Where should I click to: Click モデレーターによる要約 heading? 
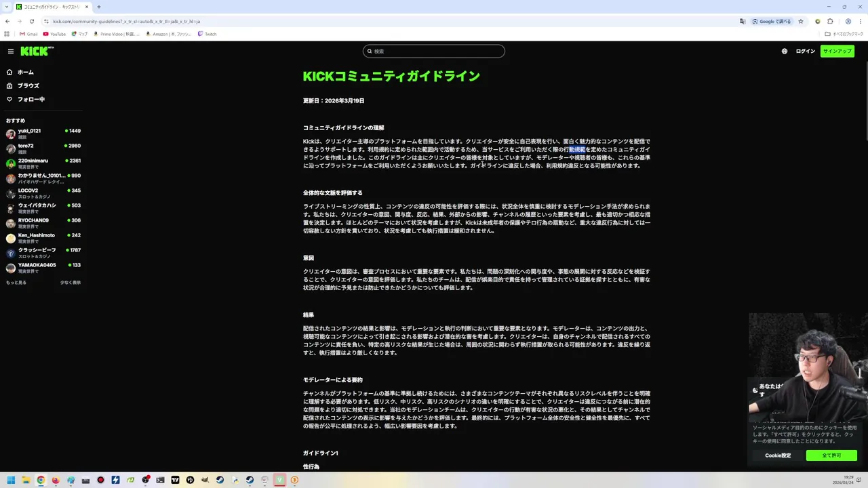click(333, 380)
